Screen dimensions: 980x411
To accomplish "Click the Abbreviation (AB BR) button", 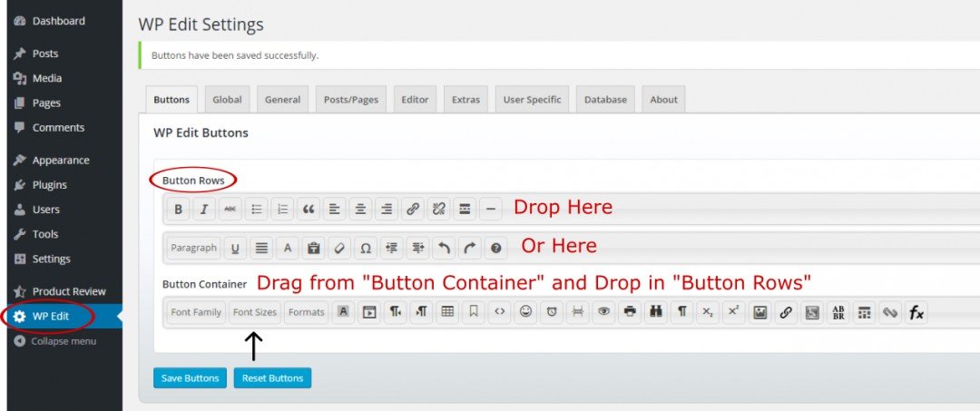I will pos(838,312).
